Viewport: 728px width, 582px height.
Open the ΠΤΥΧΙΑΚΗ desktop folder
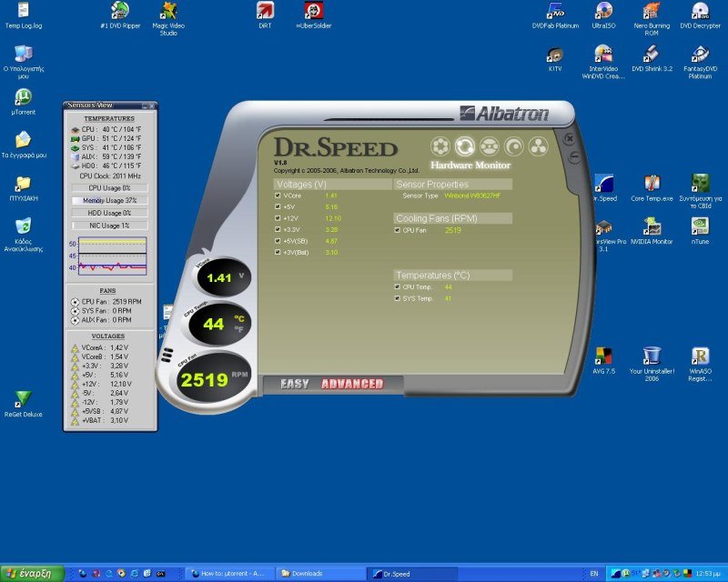24,188
